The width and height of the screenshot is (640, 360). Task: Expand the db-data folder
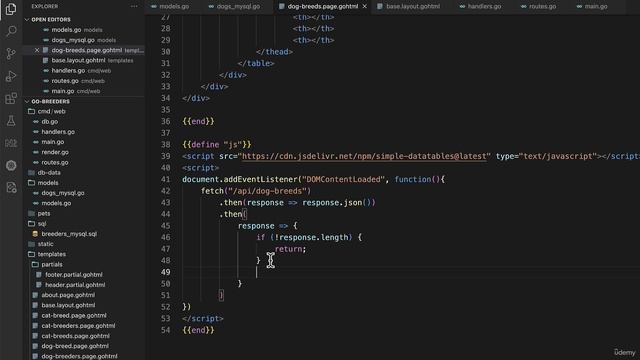(x=49, y=172)
